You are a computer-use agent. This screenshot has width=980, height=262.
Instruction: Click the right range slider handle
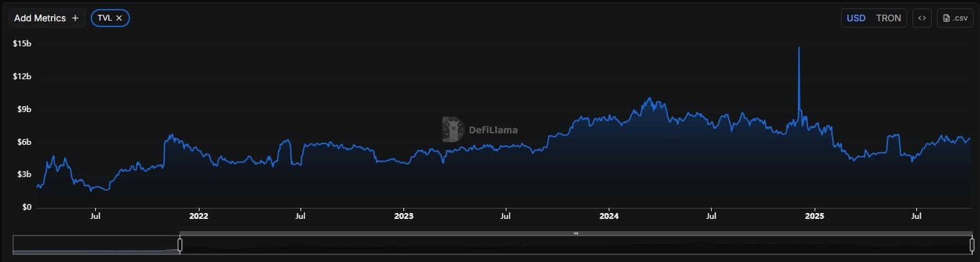coord(972,245)
